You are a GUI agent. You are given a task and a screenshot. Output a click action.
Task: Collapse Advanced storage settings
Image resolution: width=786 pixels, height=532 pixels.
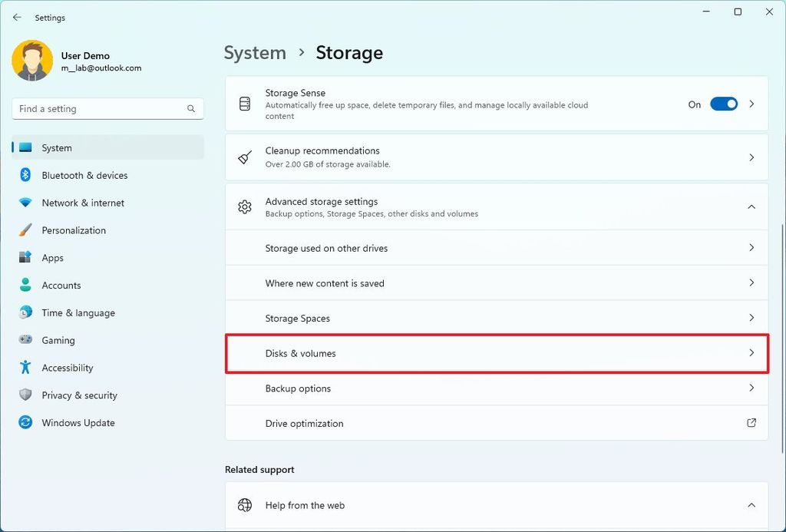pyautogui.click(x=751, y=207)
